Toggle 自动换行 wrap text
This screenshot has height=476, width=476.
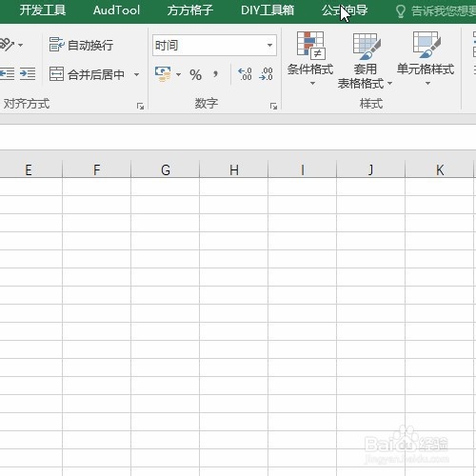(81, 45)
